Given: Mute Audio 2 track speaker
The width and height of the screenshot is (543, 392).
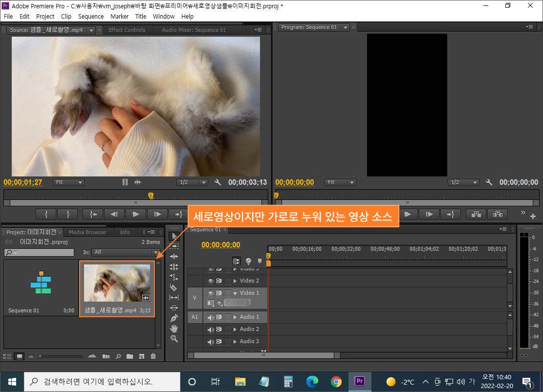Looking at the screenshot, I should [x=211, y=329].
